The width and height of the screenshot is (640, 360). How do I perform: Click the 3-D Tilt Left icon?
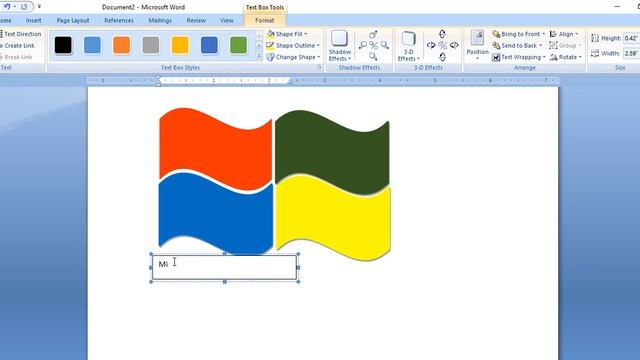coord(431,45)
